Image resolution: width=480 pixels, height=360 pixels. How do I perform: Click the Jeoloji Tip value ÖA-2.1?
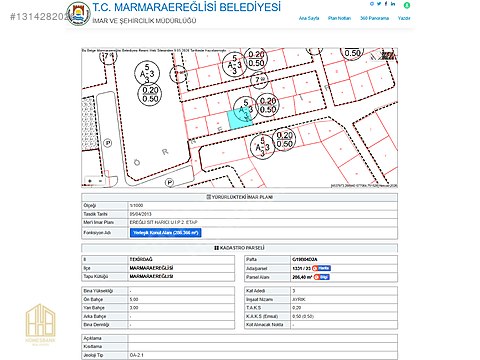click(x=136, y=355)
